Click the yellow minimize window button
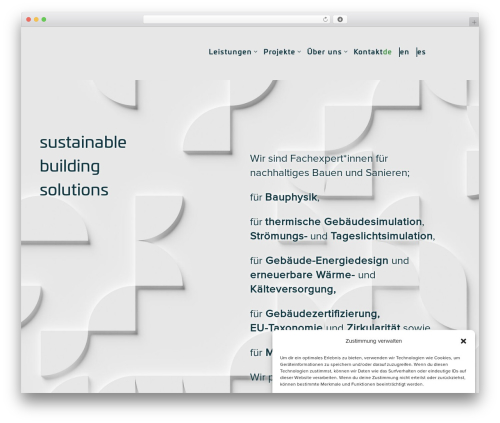Image resolution: width=500 pixels, height=423 pixels. pos(36,19)
